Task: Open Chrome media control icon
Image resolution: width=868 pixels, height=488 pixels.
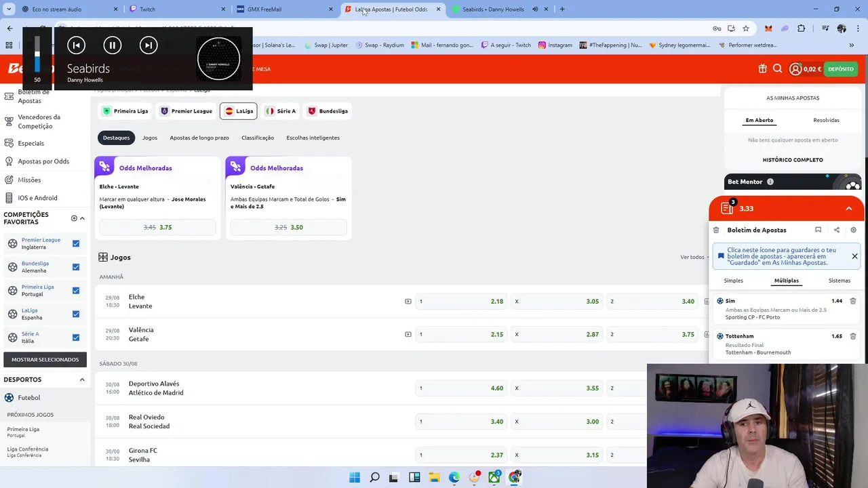Action: (825, 28)
